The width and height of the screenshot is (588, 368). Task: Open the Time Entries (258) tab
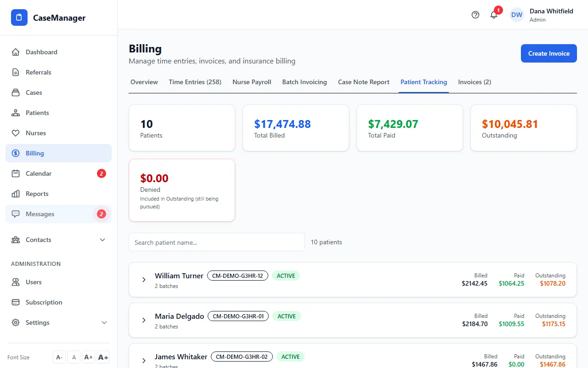pos(195,82)
